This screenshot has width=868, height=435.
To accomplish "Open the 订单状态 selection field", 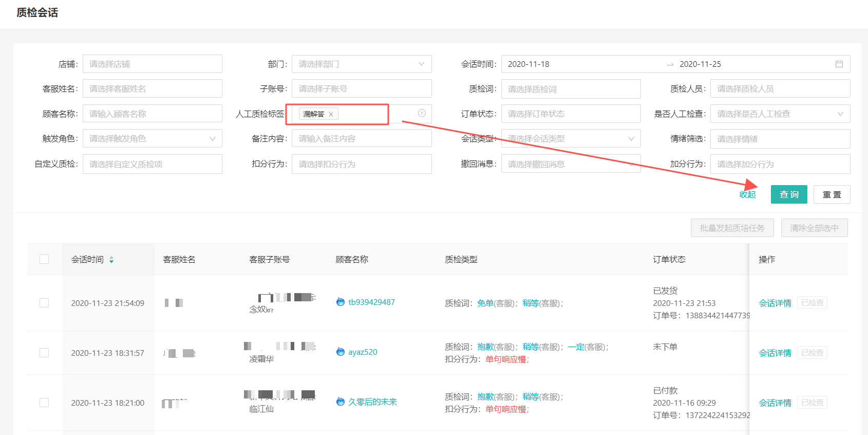I will click(571, 114).
